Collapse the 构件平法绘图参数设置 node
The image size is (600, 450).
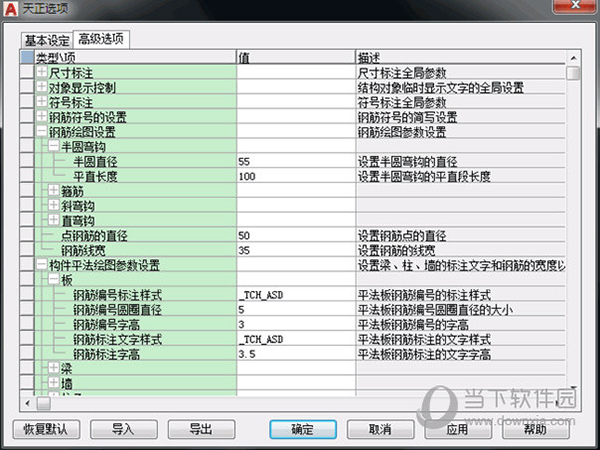click(x=42, y=264)
